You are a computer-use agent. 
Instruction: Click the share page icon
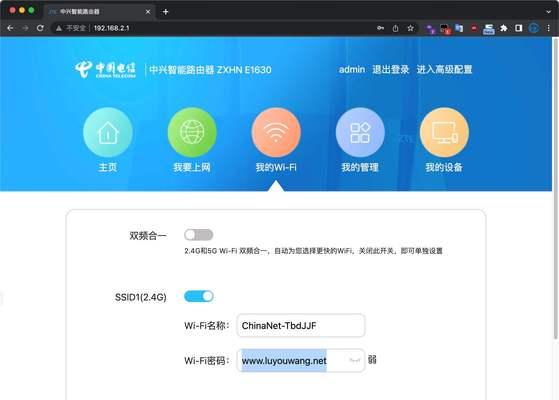395,28
